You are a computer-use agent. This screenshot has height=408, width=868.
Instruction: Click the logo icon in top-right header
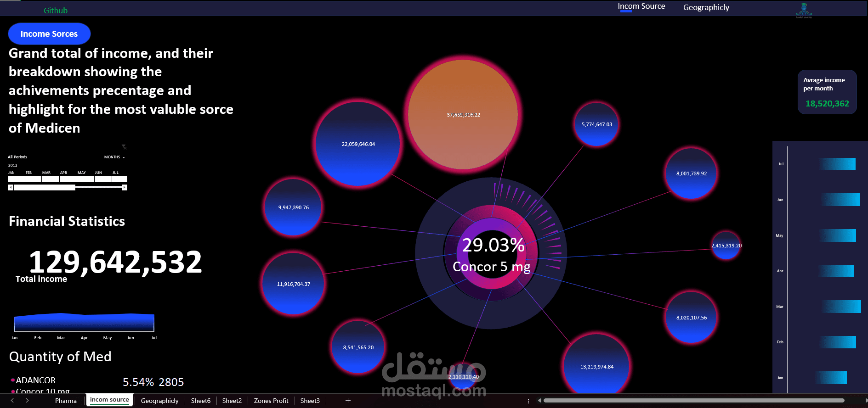pyautogui.click(x=804, y=10)
